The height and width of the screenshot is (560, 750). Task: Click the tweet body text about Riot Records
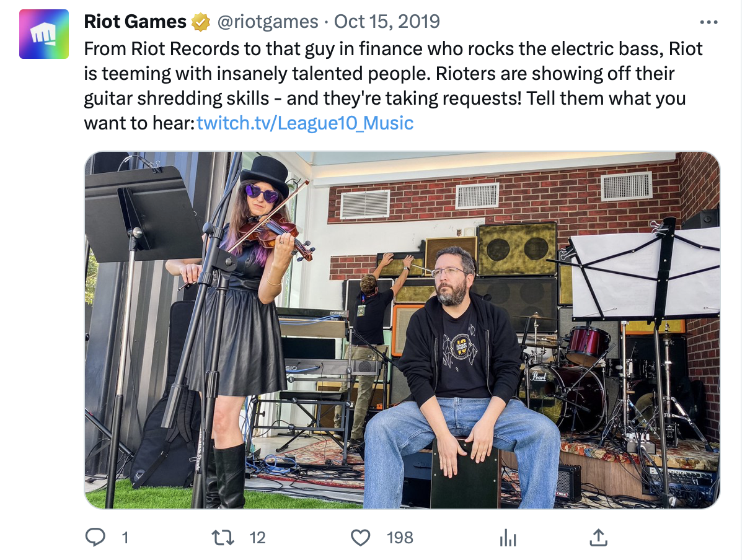(x=394, y=86)
